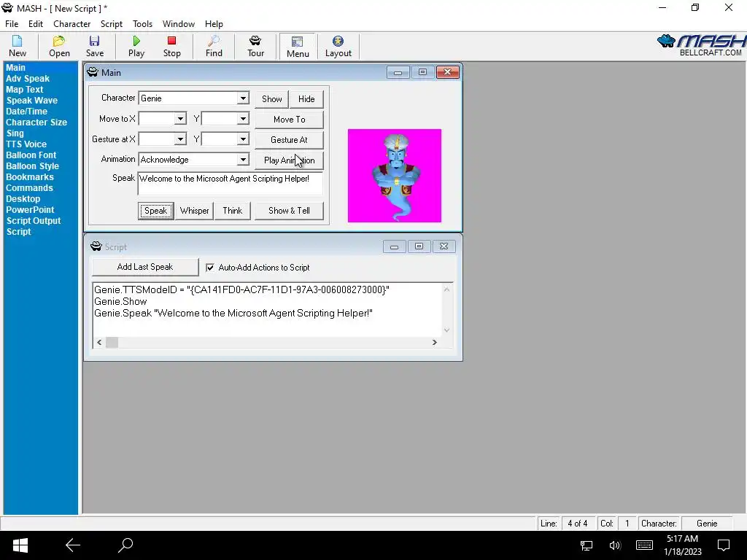Screen dimensions: 747x560
Task: Select Bookmarks in sidebar
Action: tap(29, 177)
